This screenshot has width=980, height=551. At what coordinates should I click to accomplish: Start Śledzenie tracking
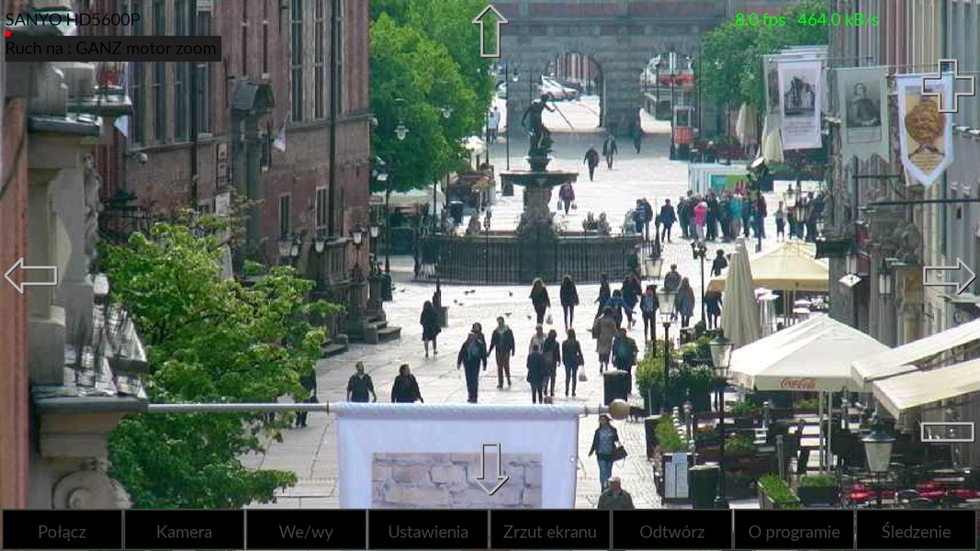(x=917, y=531)
